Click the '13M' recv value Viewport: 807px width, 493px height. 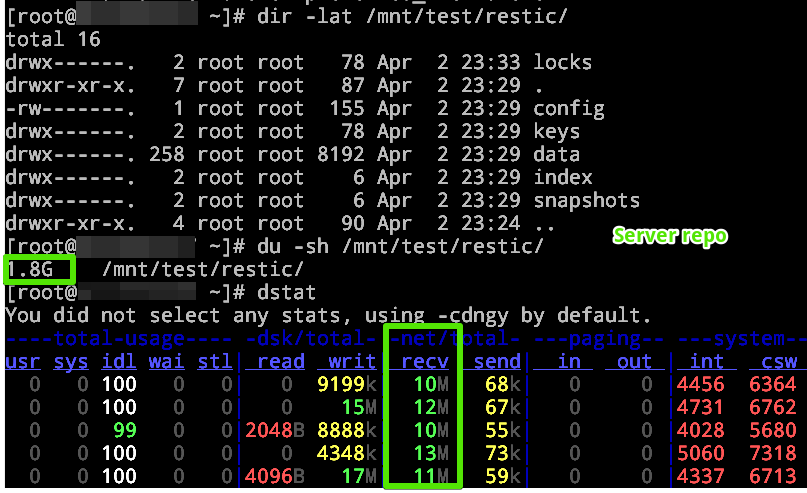click(x=431, y=453)
